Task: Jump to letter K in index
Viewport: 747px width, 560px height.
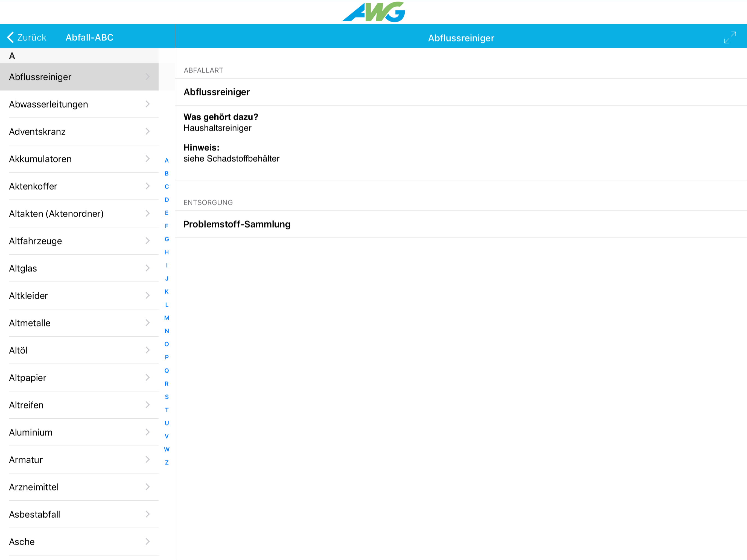Action: pos(167,292)
